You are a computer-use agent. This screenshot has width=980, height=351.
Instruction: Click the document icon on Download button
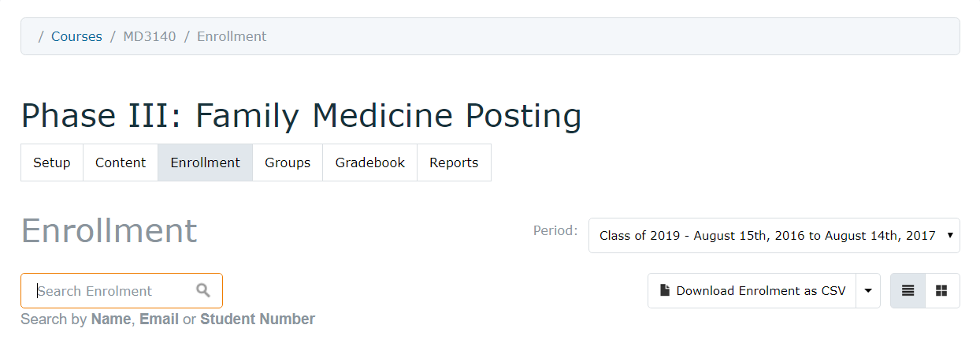click(665, 290)
